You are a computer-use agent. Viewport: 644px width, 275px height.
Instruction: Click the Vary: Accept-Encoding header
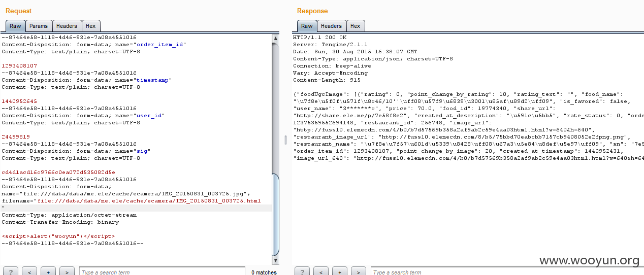point(330,73)
